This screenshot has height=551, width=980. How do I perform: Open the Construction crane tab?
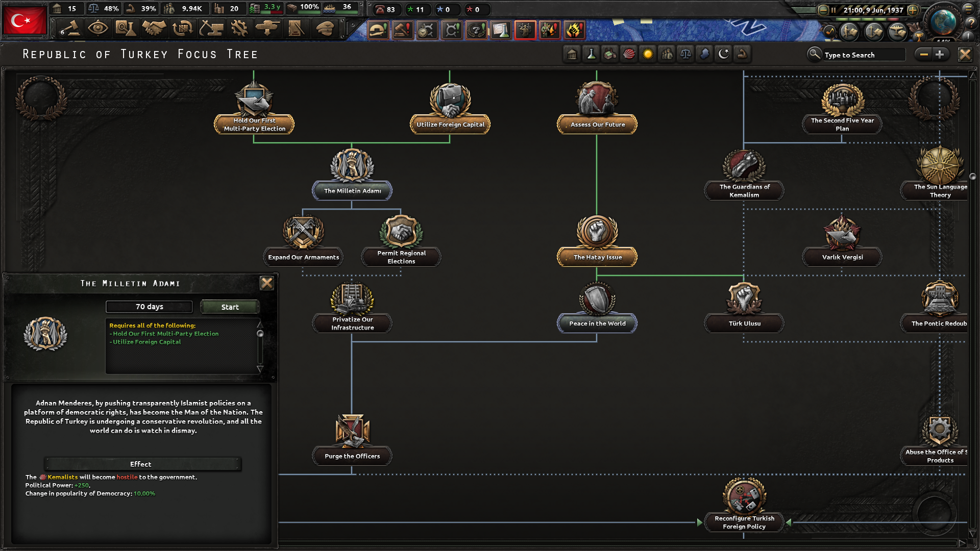coord(211,29)
